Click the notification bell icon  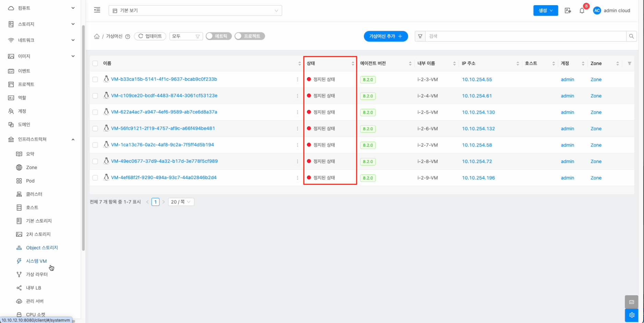click(x=582, y=11)
